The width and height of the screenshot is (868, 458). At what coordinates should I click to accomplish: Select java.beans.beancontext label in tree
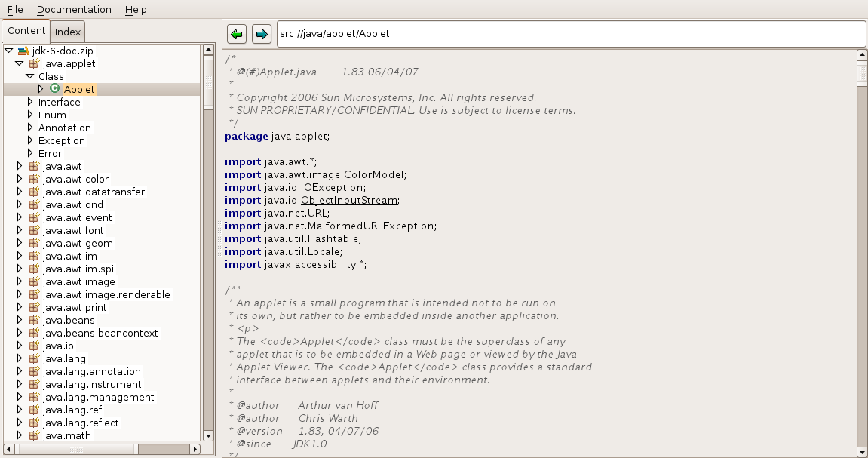tap(100, 333)
